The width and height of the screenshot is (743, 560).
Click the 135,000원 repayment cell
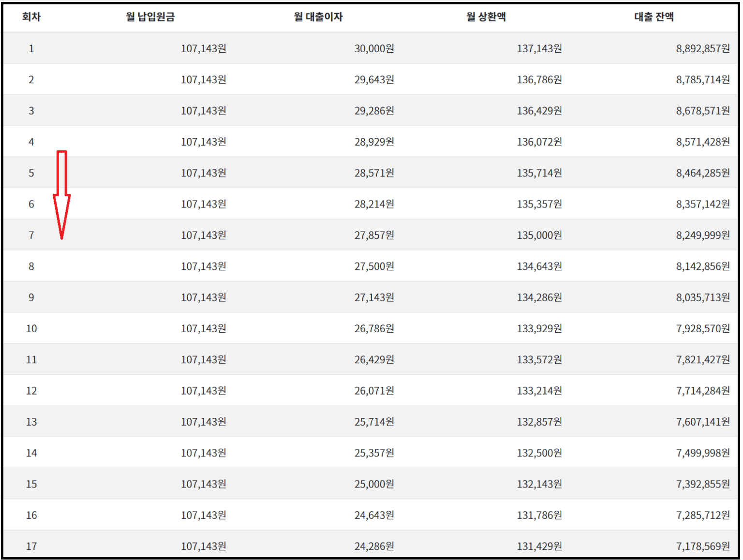[x=539, y=236]
